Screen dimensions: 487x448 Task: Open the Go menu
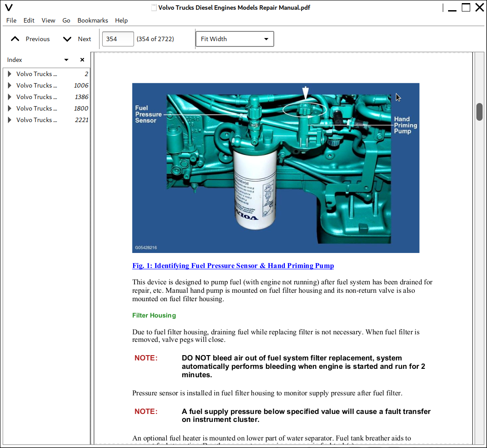66,20
